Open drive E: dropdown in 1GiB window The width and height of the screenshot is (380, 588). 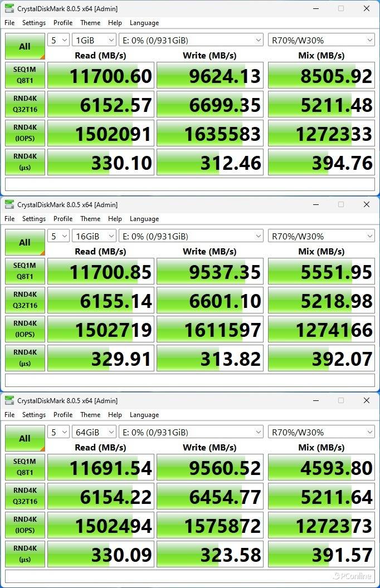[191, 40]
